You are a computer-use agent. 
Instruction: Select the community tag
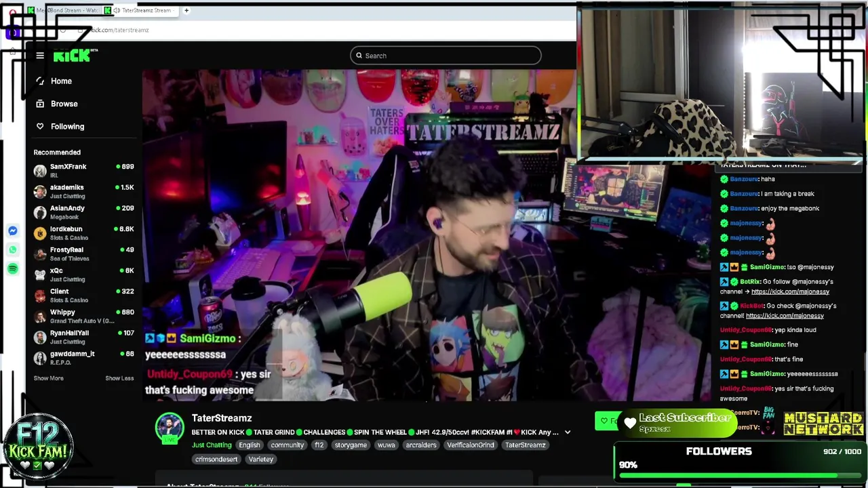click(x=287, y=445)
